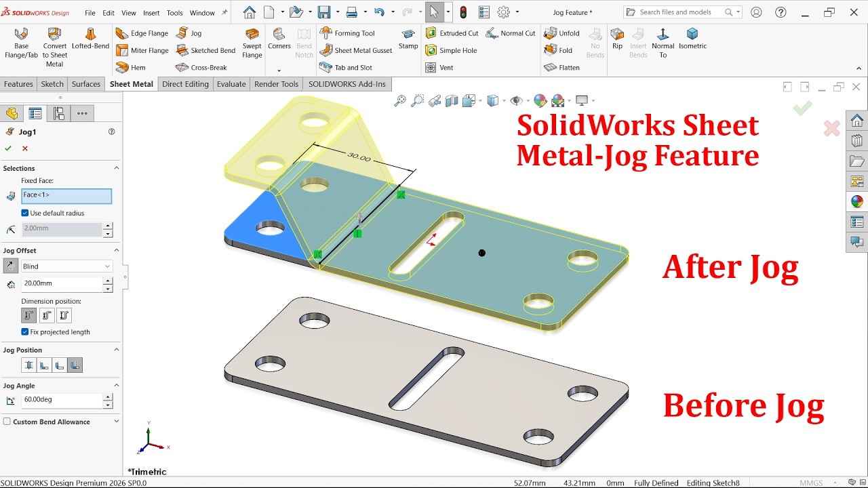Viewport: 868px width, 488px height.
Task: Open the Vent tool
Action: pyautogui.click(x=439, y=68)
